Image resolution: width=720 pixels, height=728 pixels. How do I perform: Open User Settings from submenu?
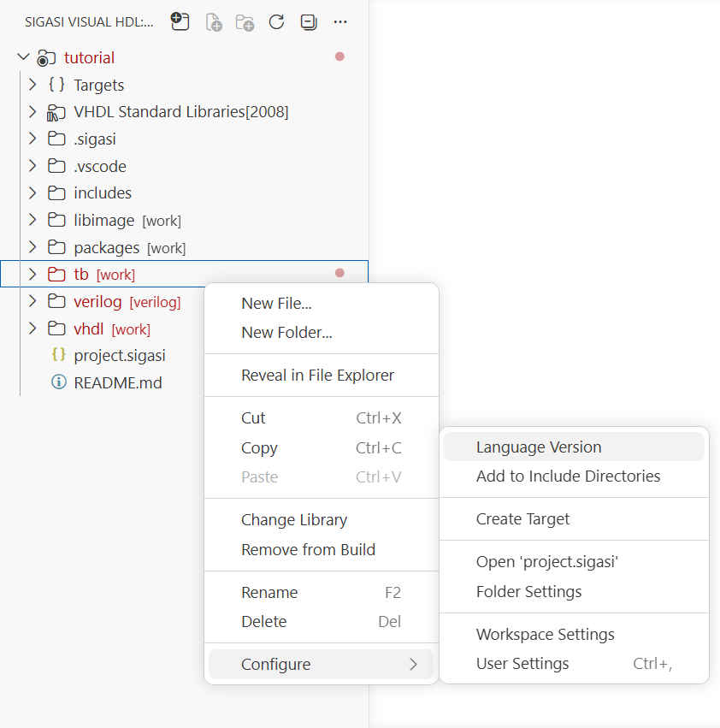pos(575,664)
